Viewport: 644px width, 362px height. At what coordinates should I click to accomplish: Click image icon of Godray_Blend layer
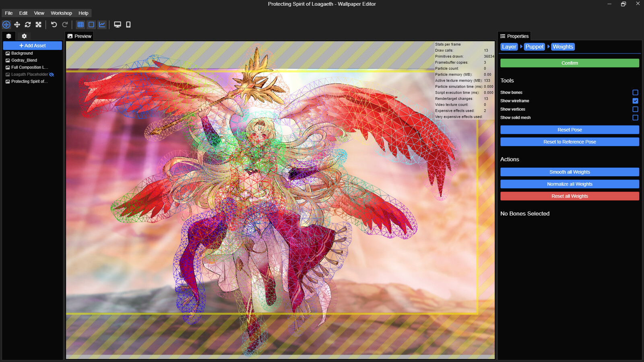8,60
